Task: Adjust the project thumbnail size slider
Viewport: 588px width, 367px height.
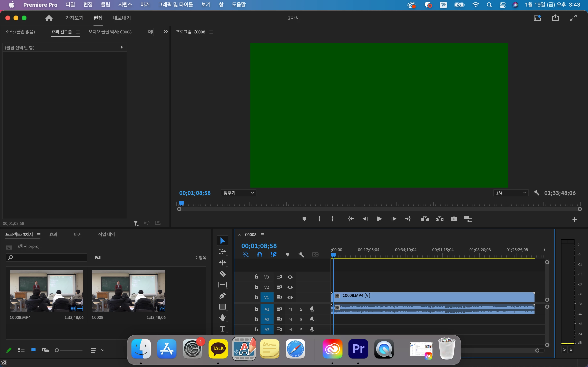Action: pos(57,350)
